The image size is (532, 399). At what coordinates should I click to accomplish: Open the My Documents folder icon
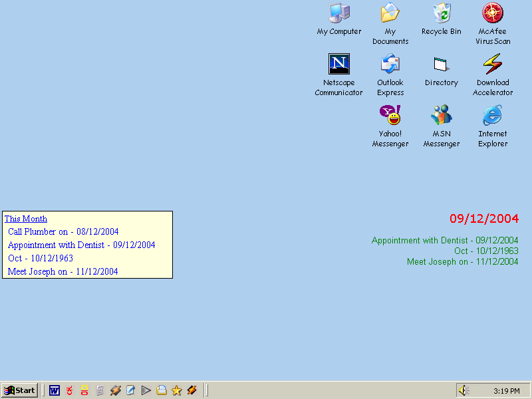click(x=390, y=13)
